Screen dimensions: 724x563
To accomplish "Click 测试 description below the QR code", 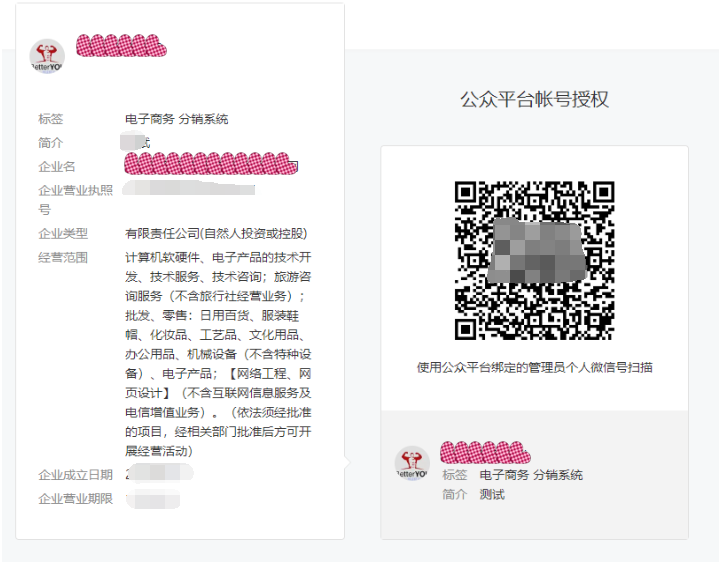I will point(492,495).
